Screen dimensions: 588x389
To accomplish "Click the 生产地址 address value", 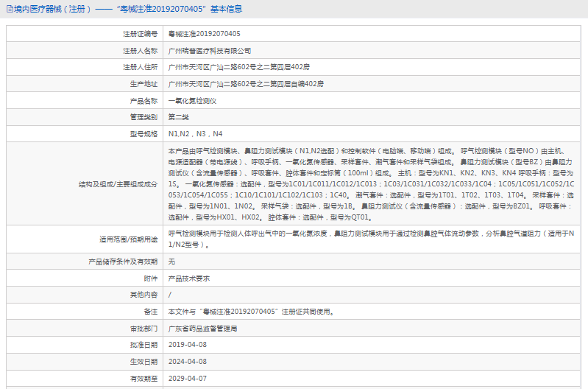I will pos(246,84).
